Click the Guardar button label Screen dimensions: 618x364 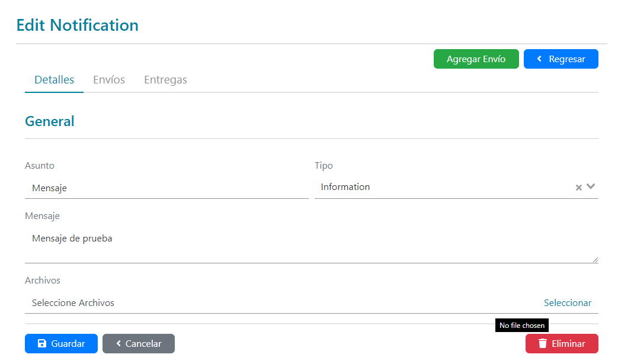(x=68, y=344)
